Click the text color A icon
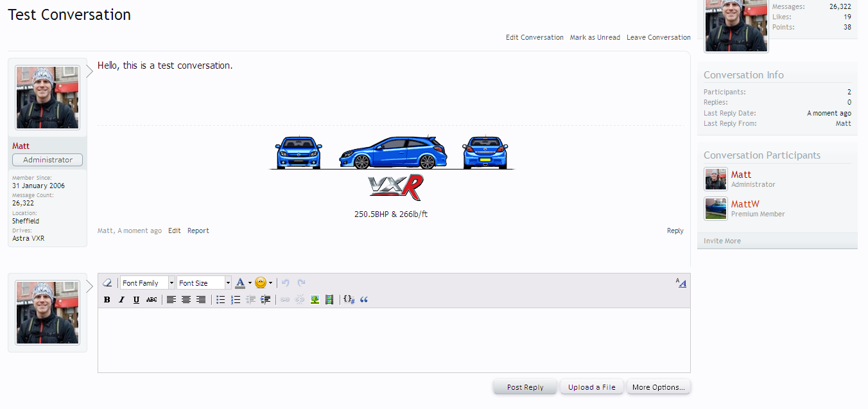 pyautogui.click(x=240, y=283)
